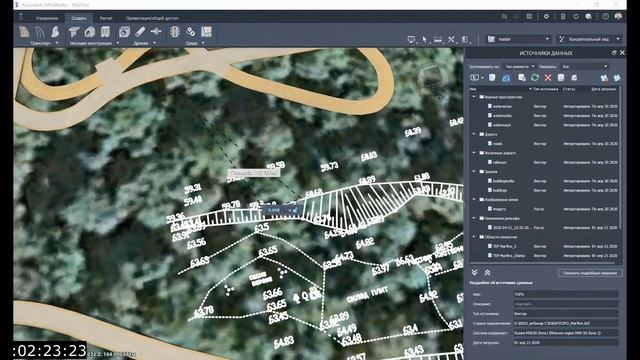Collapse the Водные пространства group

click(474, 97)
